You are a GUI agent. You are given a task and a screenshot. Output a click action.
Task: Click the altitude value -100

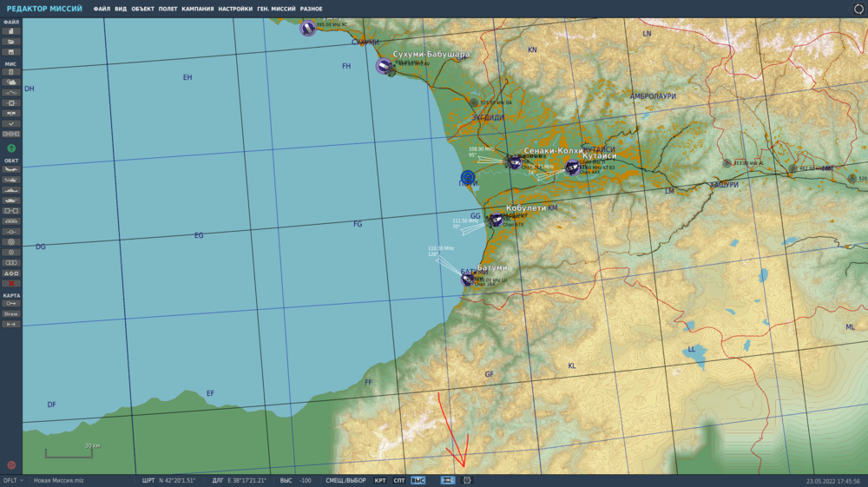click(305, 480)
